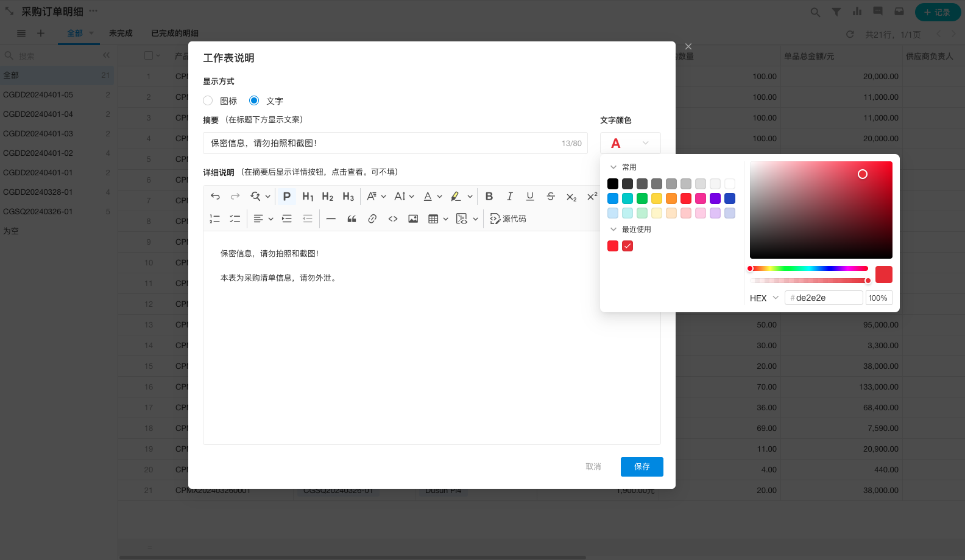965x560 pixels.
Task: Select 为空 in the sidebar list
Action: (x=57, y=231)
